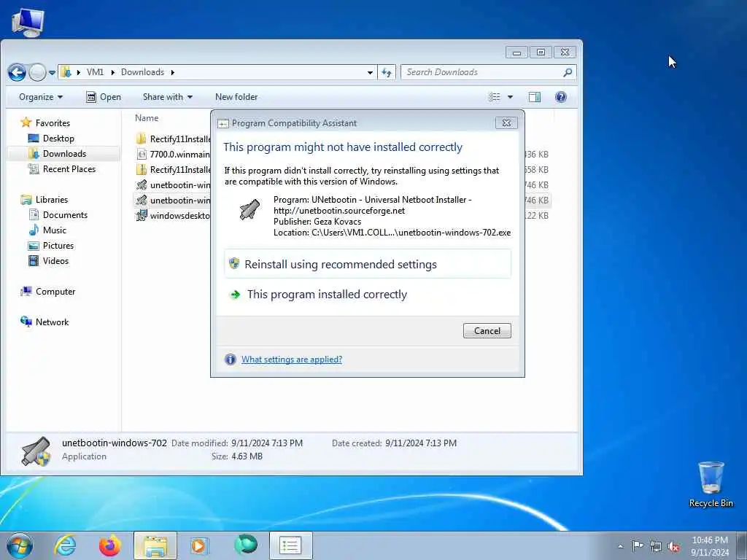Toggle the preview pane button
The width and height of the screenshot is (747, 560).
[535, 97]
